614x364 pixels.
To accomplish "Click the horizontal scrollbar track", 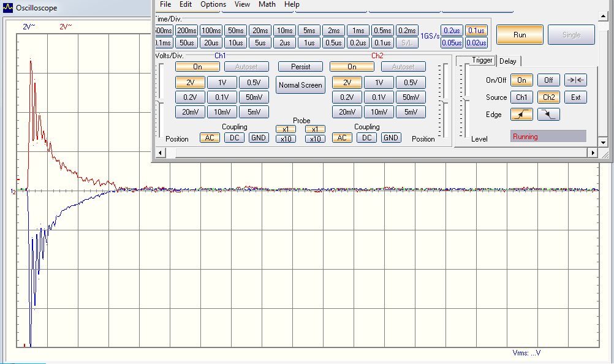I will coord(377,153).
